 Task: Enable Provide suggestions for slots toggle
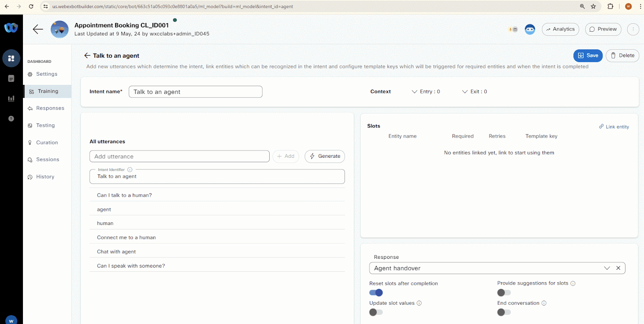pos(504,293)
